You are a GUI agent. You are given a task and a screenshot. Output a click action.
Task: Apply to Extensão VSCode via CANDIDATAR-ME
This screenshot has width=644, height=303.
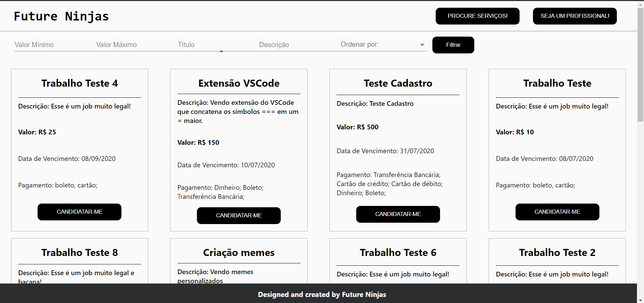(239, 216)
